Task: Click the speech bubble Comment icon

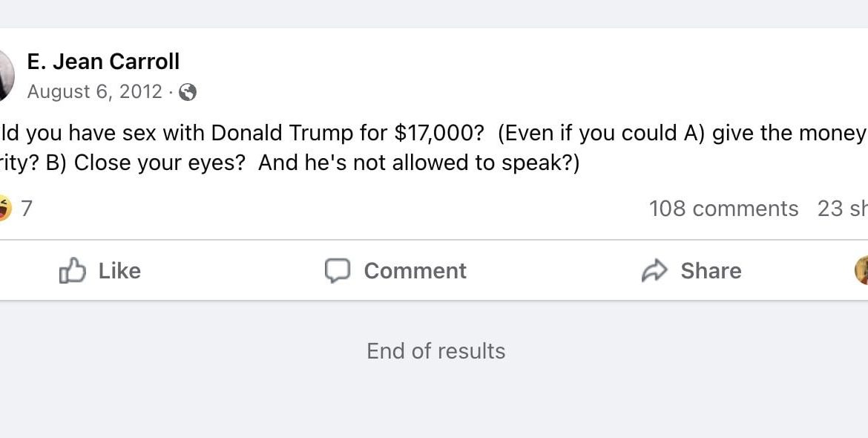Action: [x=338, y=271]
